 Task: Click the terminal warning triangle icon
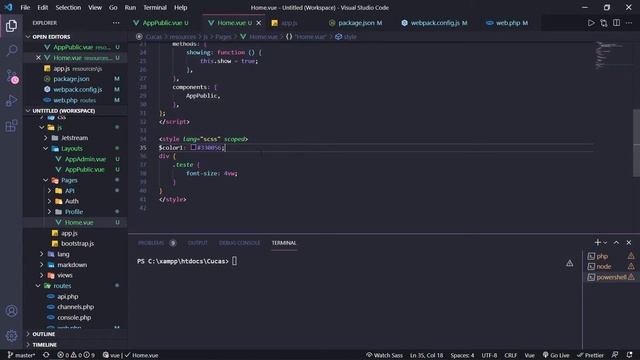pos(569,264)
